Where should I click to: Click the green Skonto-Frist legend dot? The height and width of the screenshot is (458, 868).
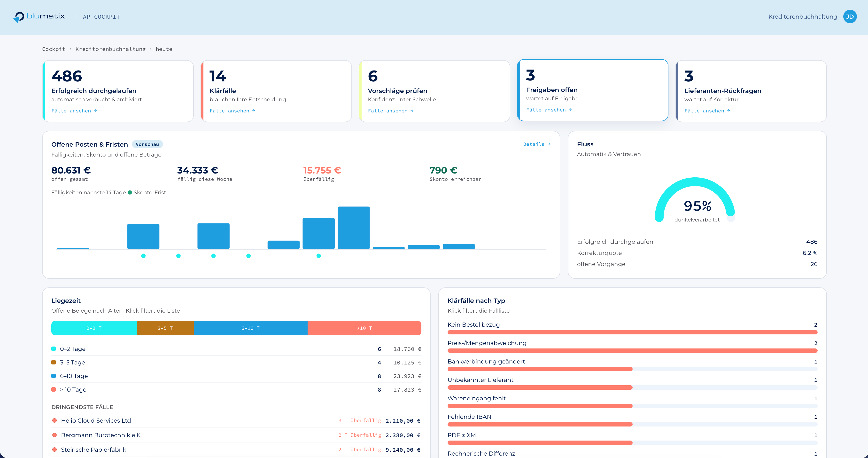pos(130,193)
